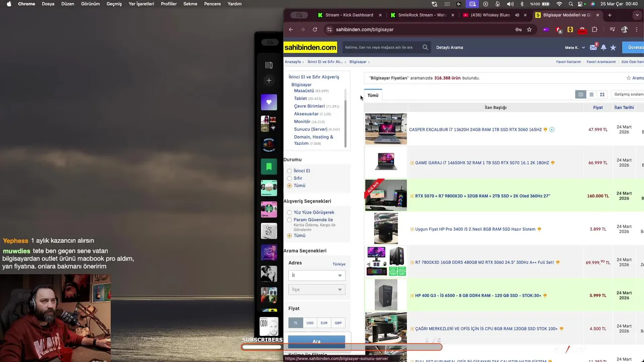Open the Gelişmiş sıralama sort dropdown
The image size is (644, 362).
[628, 95]
